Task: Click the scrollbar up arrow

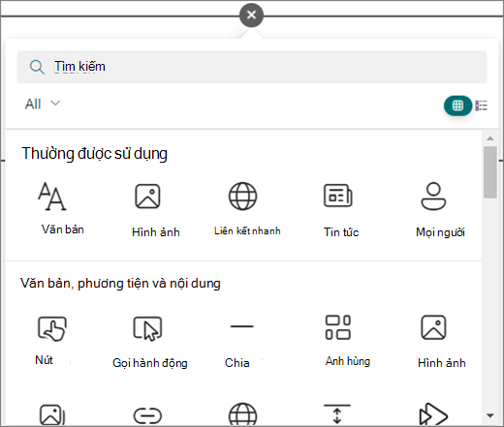Action: tap(490, 138)
